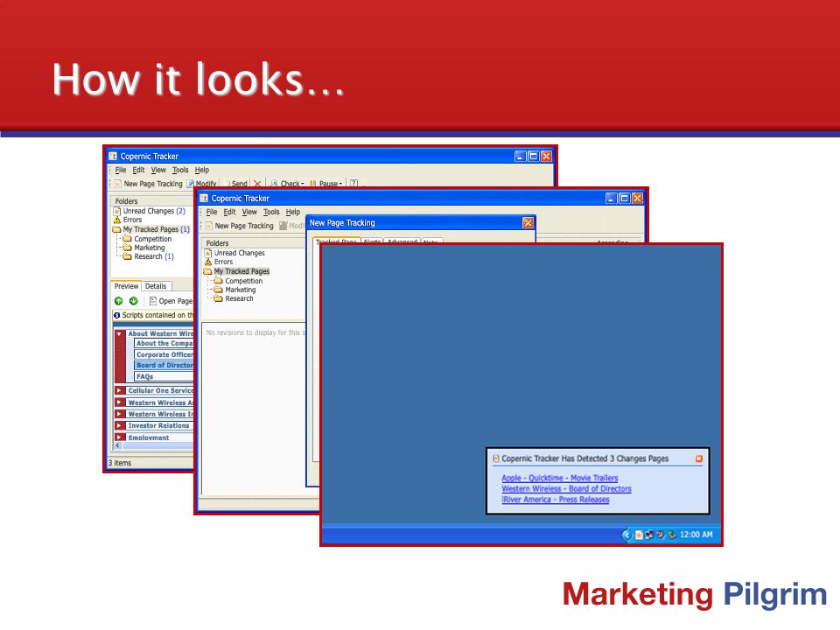Open the Pause dropdown in back toolbar
Viewport: 840px width, 630px height.
click(325, 184)
